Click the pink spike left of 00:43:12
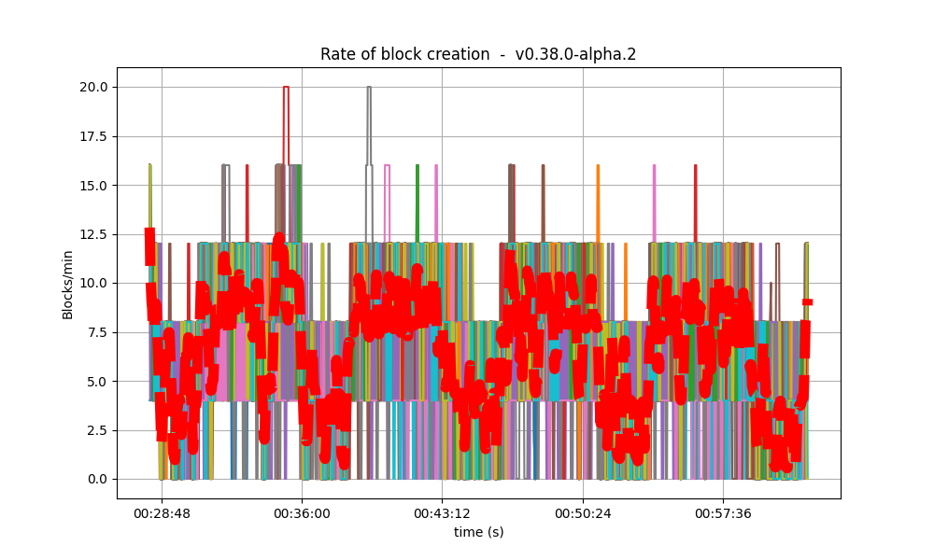The image size is (934, 560). tap(387, 196)
